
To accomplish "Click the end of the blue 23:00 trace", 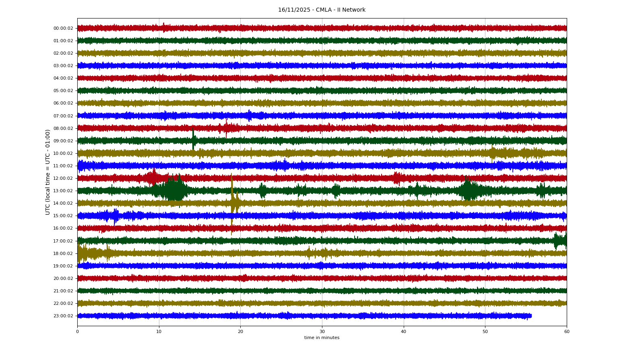I will pos(530,316).
